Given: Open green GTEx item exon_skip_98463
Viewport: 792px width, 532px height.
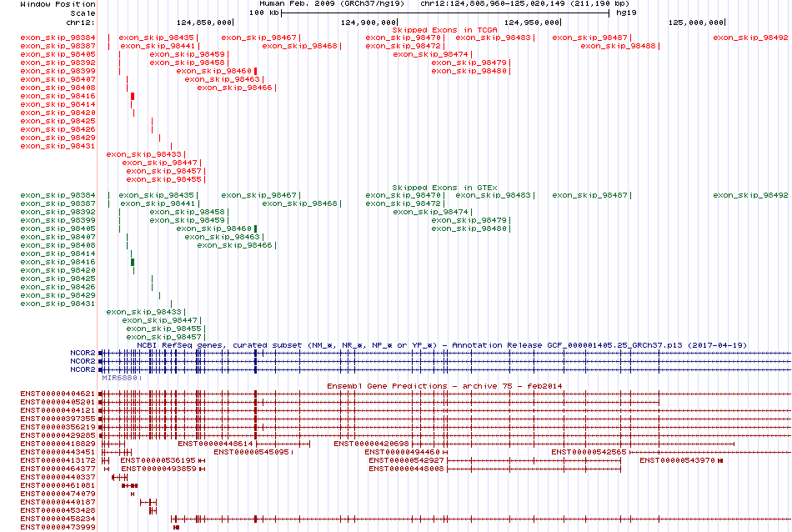Looking at the screenshot, I should [x=222, y=237].
